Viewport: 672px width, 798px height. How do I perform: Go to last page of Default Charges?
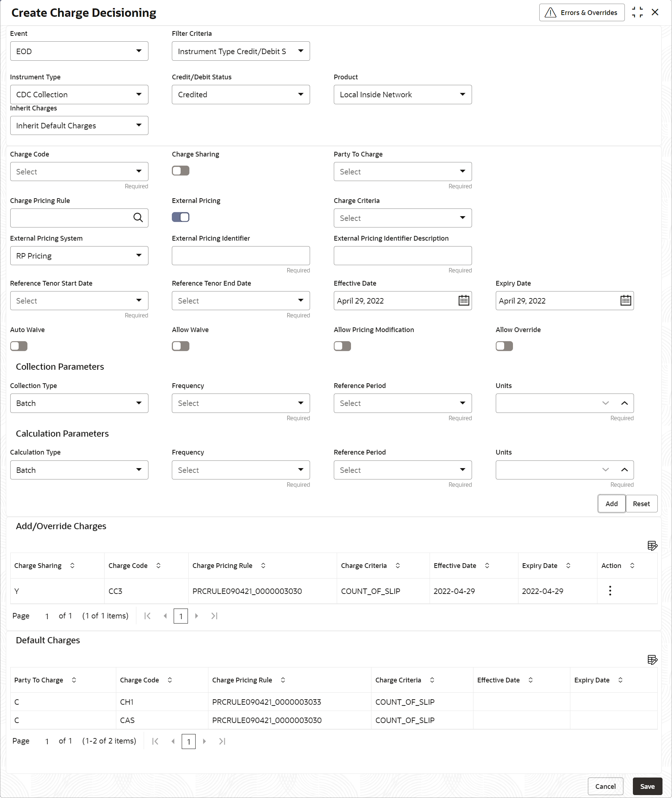click(x=222, y=741)
